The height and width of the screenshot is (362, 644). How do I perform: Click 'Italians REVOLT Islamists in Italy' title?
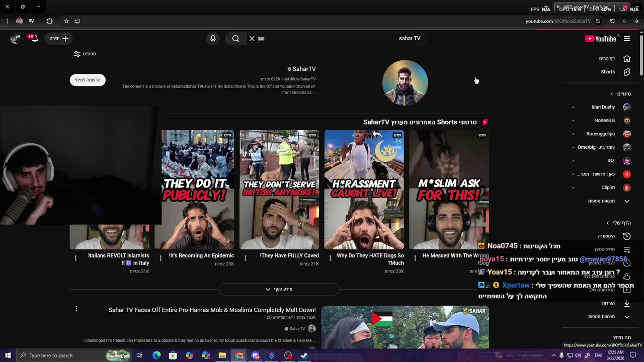click(x=119, y=259)
